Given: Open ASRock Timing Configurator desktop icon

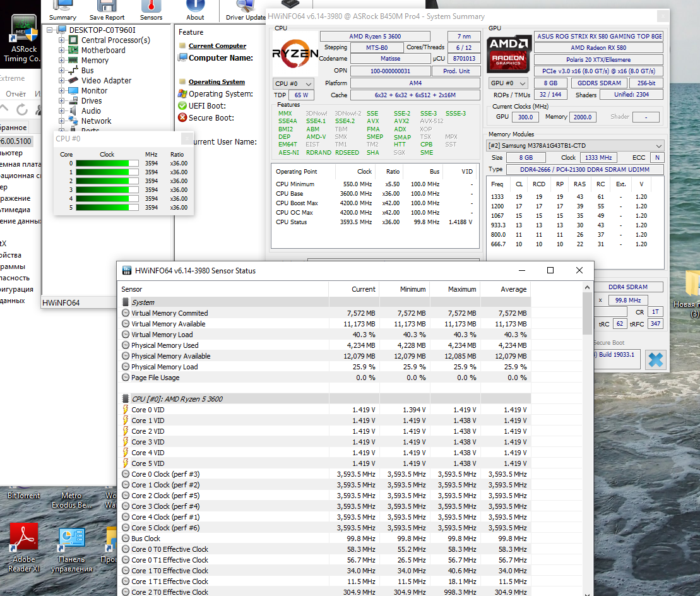Looking at the screenshot, I should coord(23,39).
